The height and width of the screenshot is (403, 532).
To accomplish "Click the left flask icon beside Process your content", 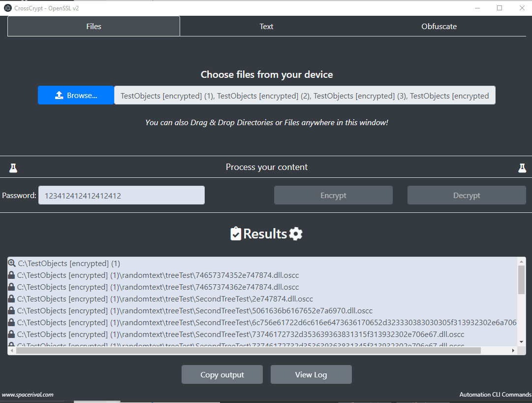I will pos(13,168).
